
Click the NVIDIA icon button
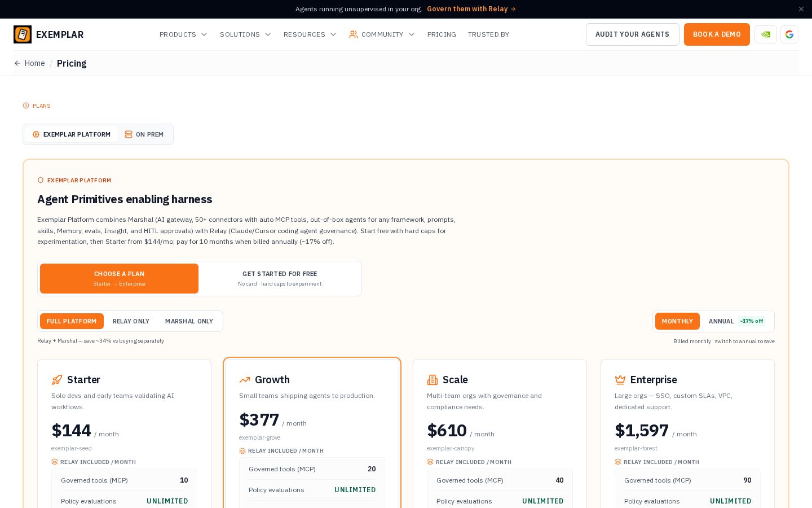point(766,34)
